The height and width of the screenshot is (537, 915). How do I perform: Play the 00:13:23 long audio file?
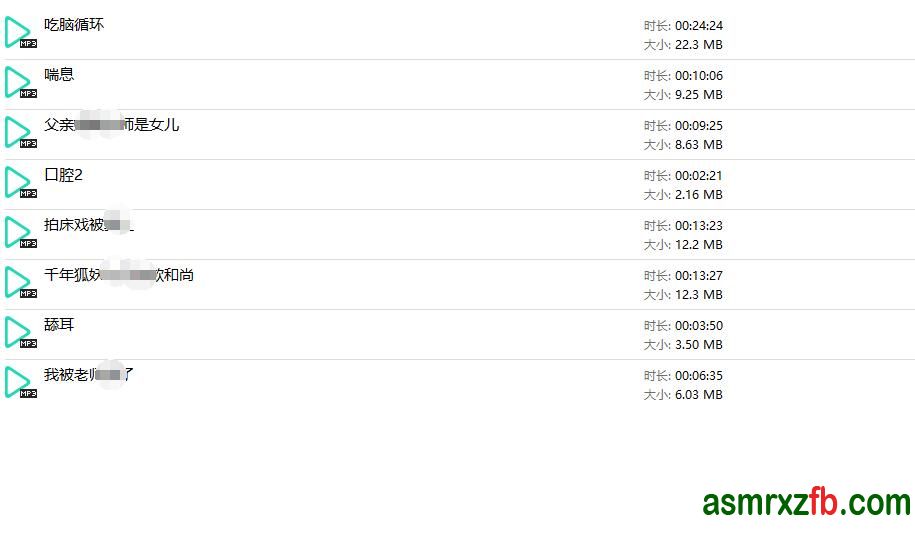pyautogui.click(x=19, y=233)
